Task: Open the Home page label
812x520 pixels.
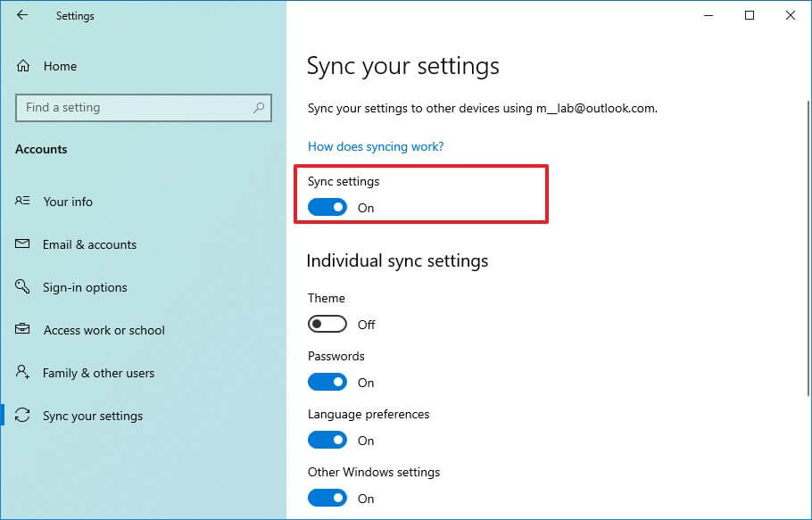Action: click(x=60, y=66)
